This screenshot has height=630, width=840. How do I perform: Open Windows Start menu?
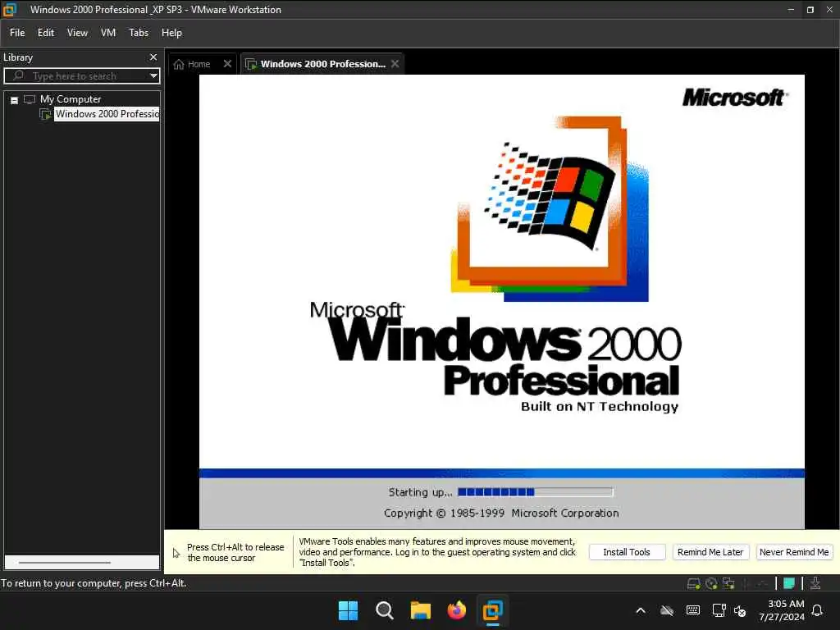348,610
